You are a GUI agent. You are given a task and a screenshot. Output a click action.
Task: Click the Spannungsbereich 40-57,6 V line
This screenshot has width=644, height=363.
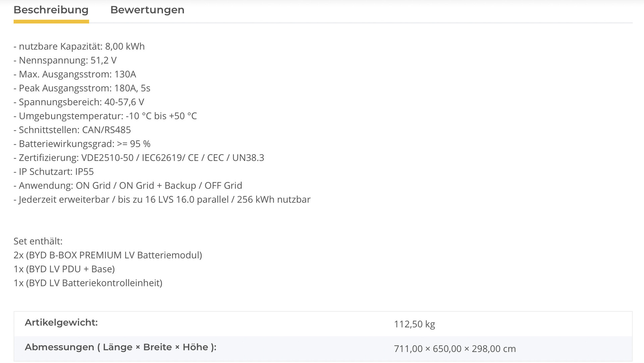tap(79, 102)
